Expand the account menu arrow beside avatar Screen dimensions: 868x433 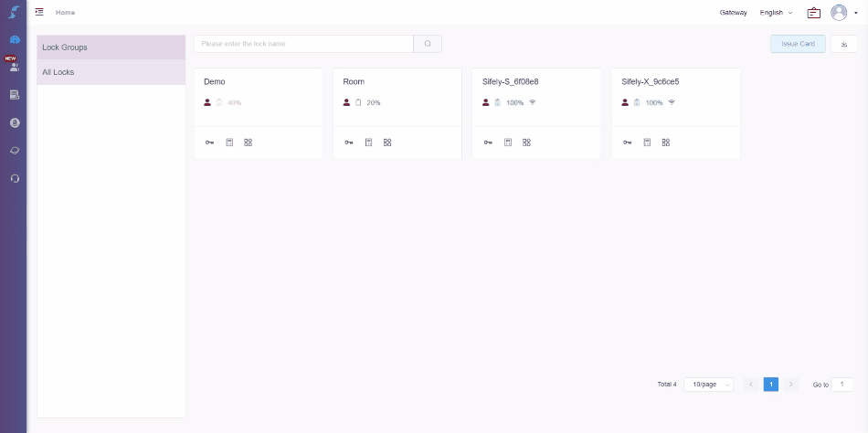856,14
